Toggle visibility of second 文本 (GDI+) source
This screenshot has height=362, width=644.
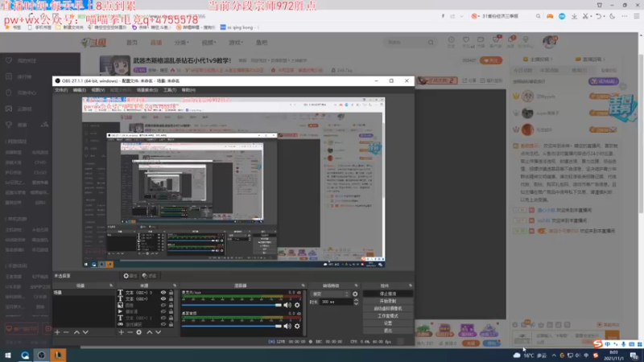tap(163, 298)
